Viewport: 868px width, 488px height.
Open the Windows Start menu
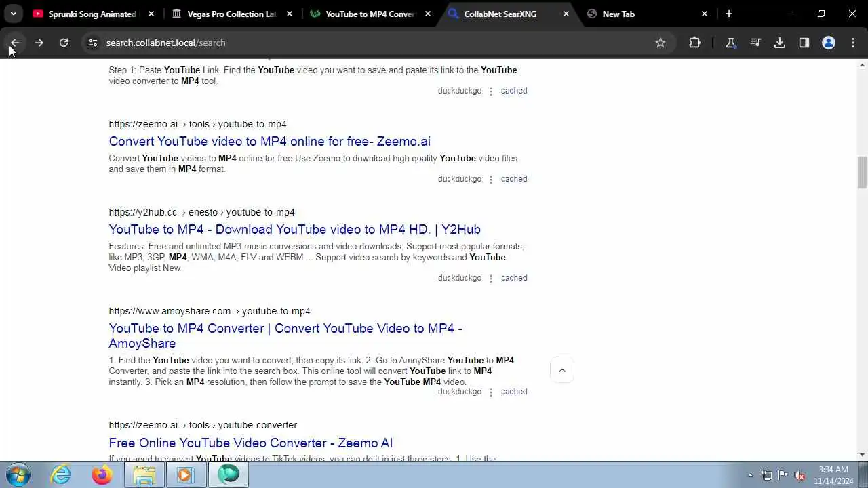pos(18,474)
